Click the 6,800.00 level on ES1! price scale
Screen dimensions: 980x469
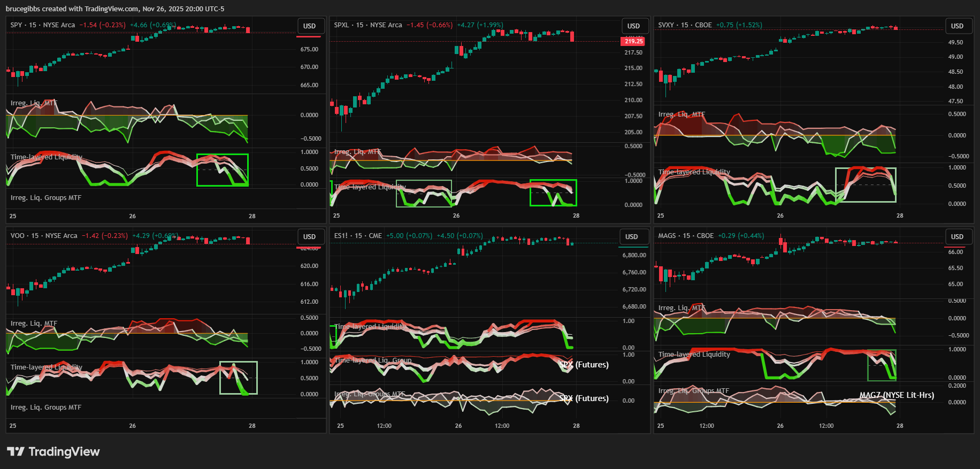pyautogui.click(x=634, y=255)
